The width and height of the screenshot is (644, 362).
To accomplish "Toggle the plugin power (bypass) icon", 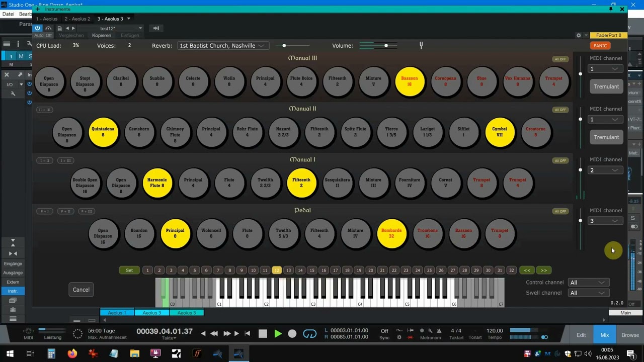I will (x=38, y=28).
